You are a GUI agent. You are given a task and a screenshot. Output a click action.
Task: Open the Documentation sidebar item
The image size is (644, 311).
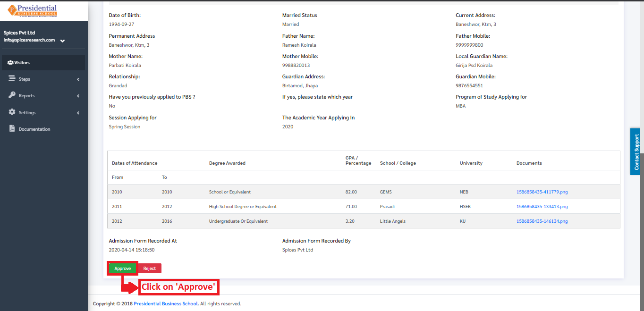pyautogui.click(x=43, y=129)
